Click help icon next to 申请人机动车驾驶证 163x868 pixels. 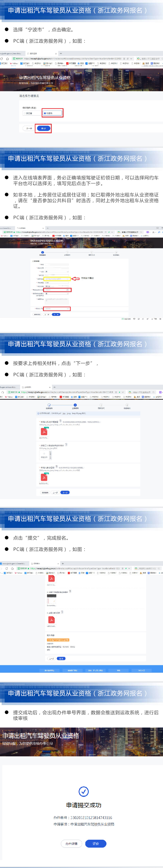[60, 421]
